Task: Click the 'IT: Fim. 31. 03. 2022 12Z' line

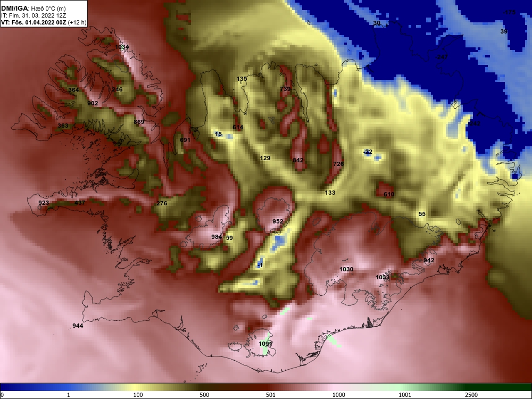Action: [x=33, y=15]
